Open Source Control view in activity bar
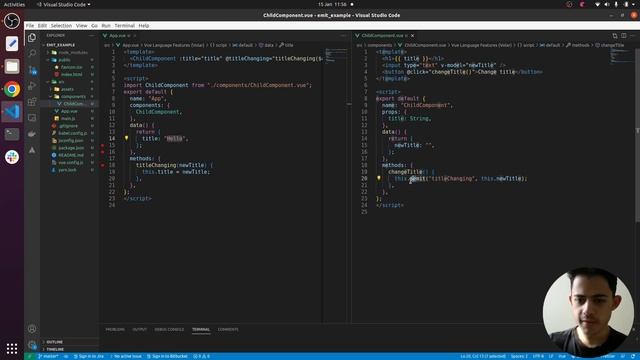The image size is (640, 360). pos(32,70)
